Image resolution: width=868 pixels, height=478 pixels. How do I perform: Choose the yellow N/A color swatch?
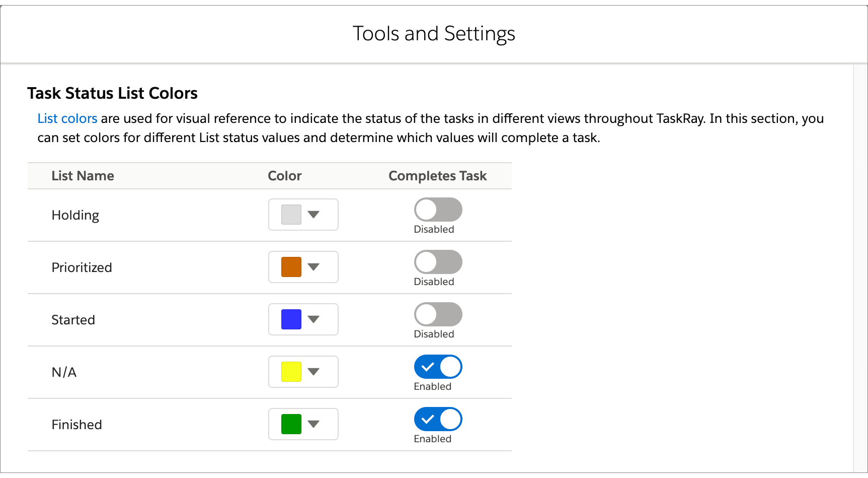291,372
